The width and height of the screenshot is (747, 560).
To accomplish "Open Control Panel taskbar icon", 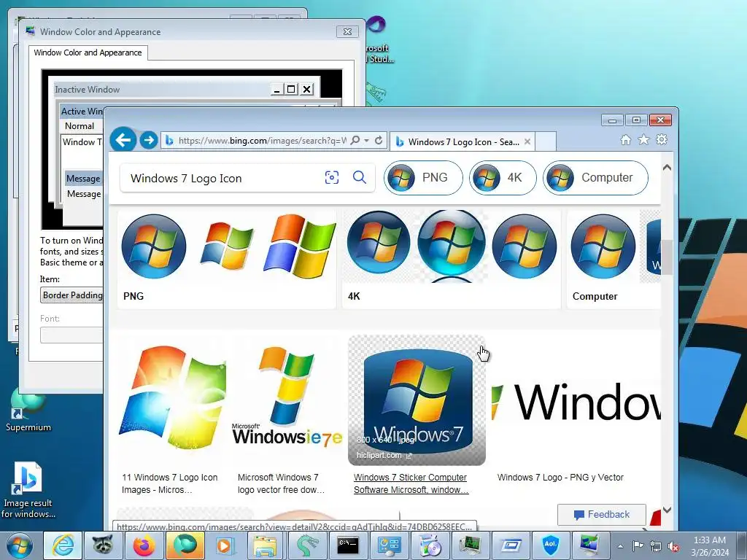I will 388,545.
